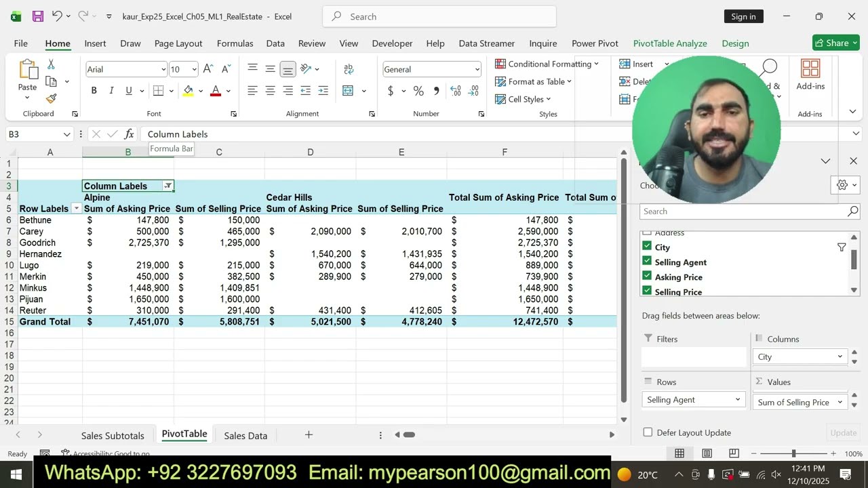Open the font name dropdown
Viewport: 868px width, 488px height.
(163, 69)
